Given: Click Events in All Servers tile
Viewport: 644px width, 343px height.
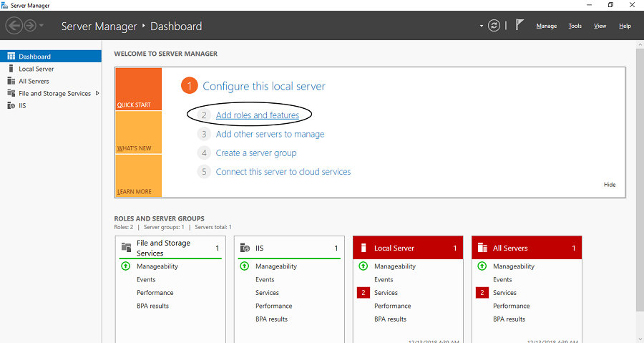Looking at the screenshot, I should 503,279.
